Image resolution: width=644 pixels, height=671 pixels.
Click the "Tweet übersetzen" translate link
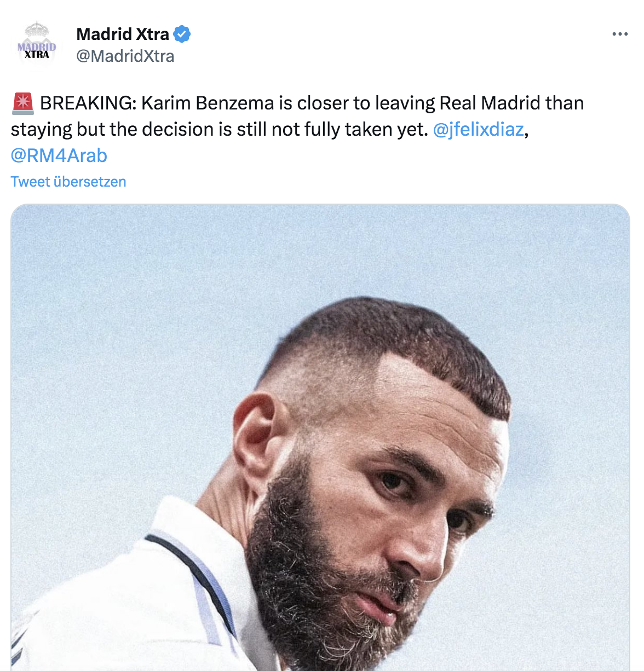[68, 182]
